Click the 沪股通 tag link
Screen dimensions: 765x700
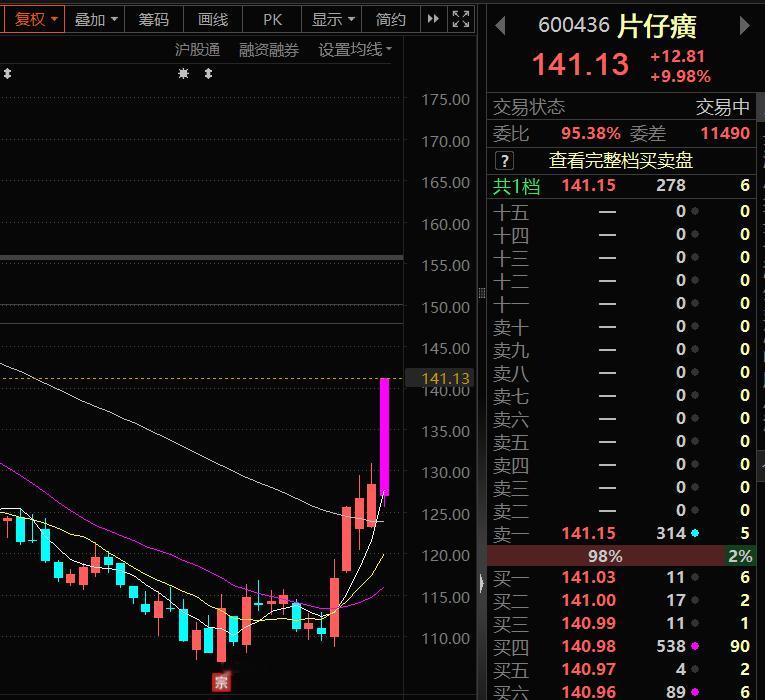(197, 49)
